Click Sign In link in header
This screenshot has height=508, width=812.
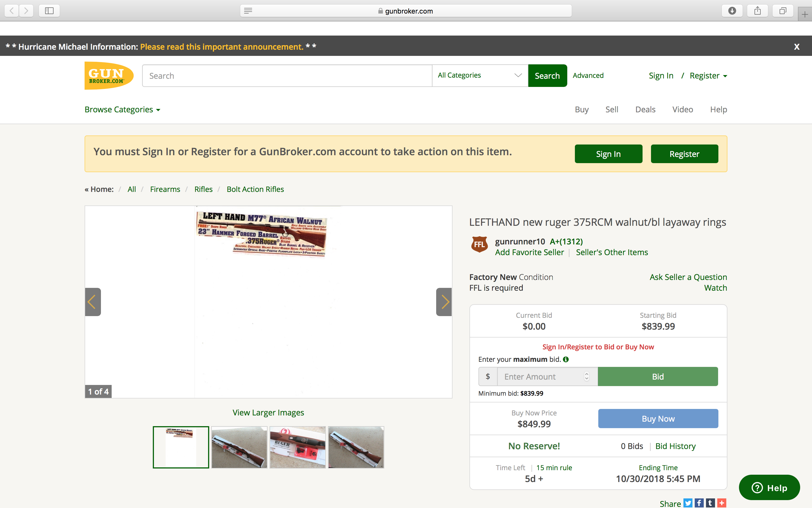pyautogui.click(x=661, y=76)
